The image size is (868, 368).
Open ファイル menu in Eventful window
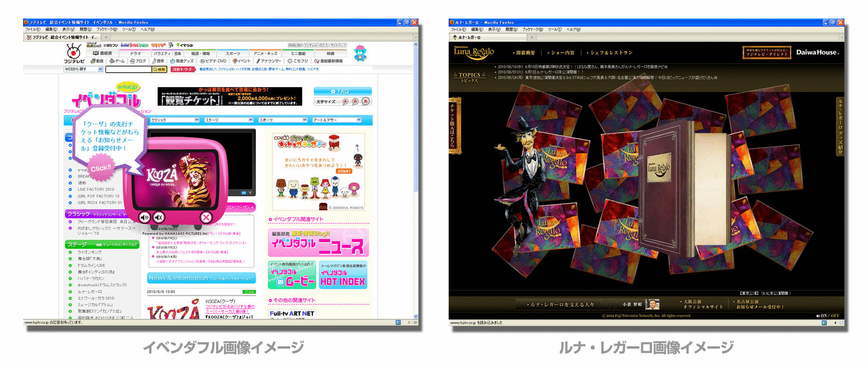click(x=33, y=29)
